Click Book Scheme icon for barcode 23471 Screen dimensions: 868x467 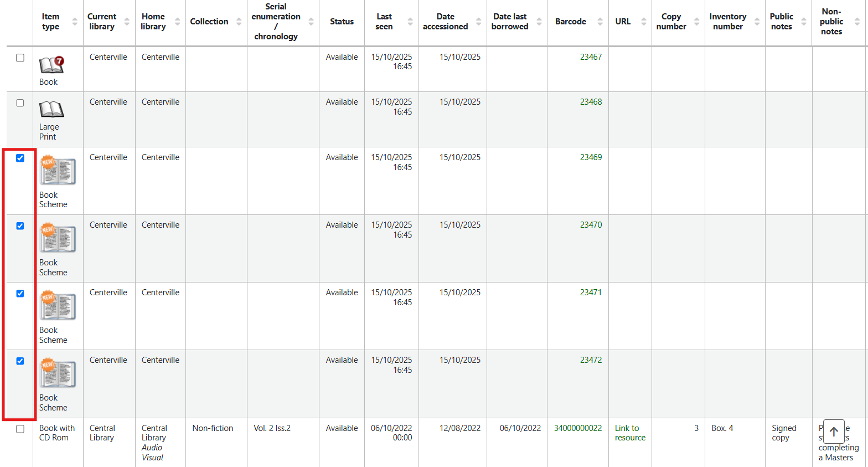point(58,306)
